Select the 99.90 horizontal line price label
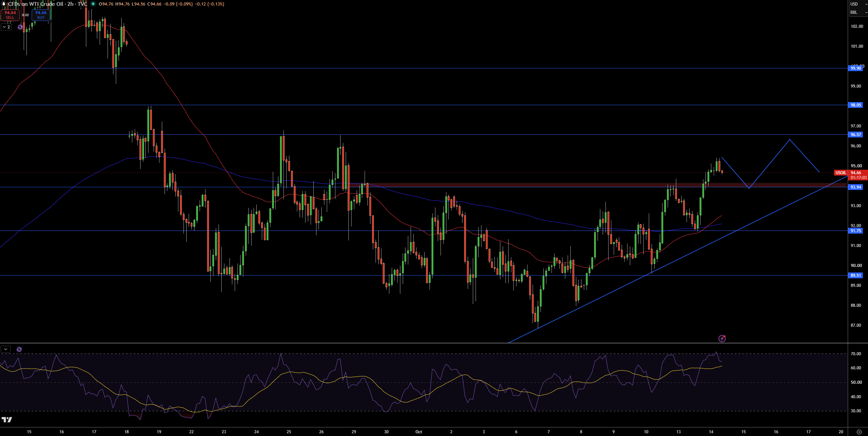The width and height of the screenshot is (868, 436). 856,68
